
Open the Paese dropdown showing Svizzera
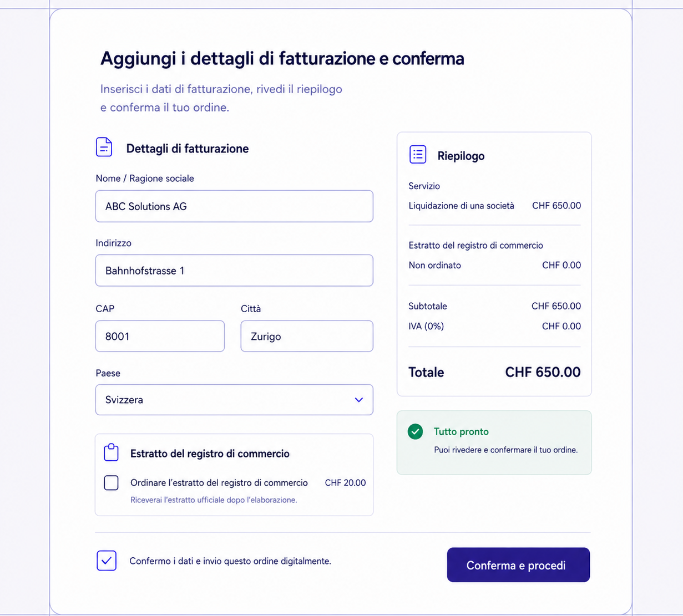[x=234, y=400]
